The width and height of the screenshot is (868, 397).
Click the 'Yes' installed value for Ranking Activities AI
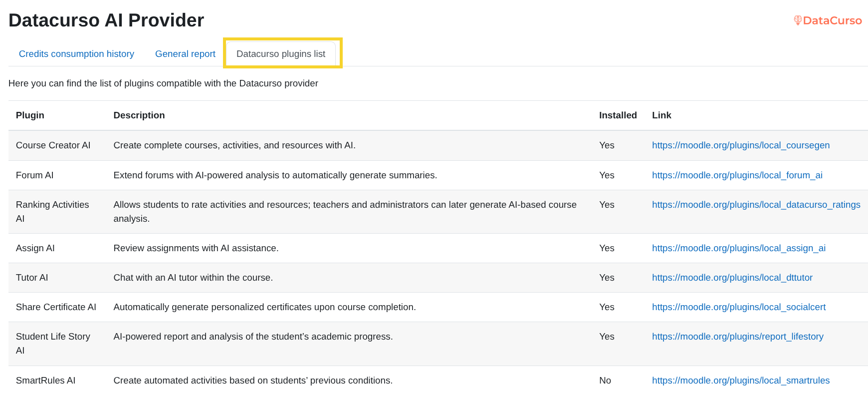coord(607,205)
